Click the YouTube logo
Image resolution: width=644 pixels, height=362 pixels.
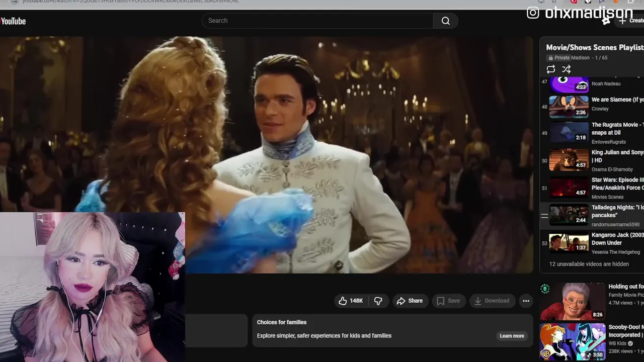[x=13, y=21]
